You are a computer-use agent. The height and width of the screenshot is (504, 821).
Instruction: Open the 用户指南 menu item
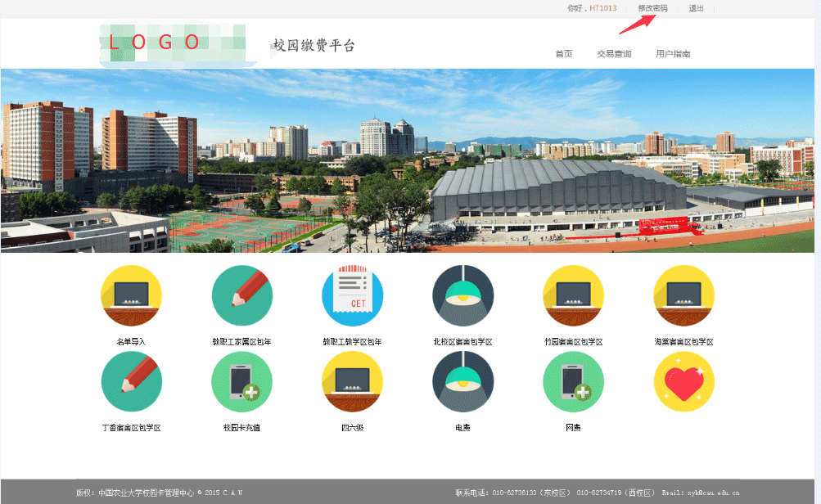point(673,54)
